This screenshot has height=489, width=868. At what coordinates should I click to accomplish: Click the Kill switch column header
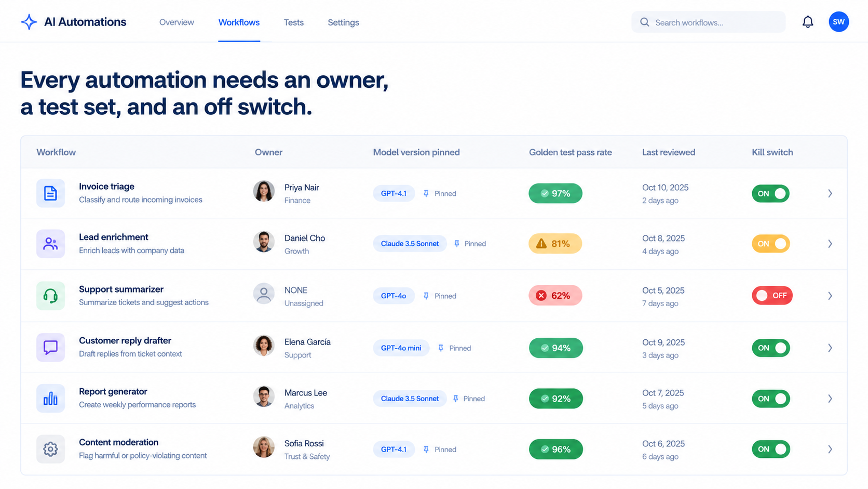(x=772, y=152)
